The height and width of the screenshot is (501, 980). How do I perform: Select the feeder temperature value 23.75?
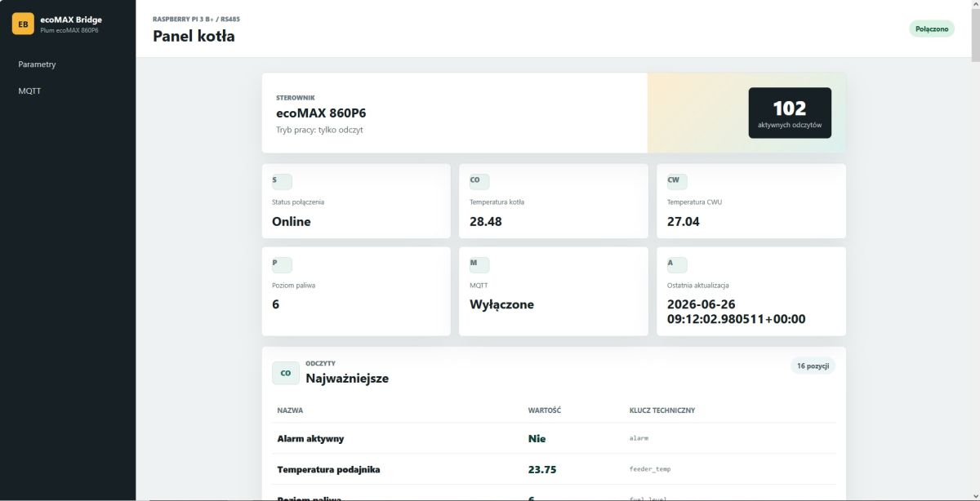tap(543, 470)
